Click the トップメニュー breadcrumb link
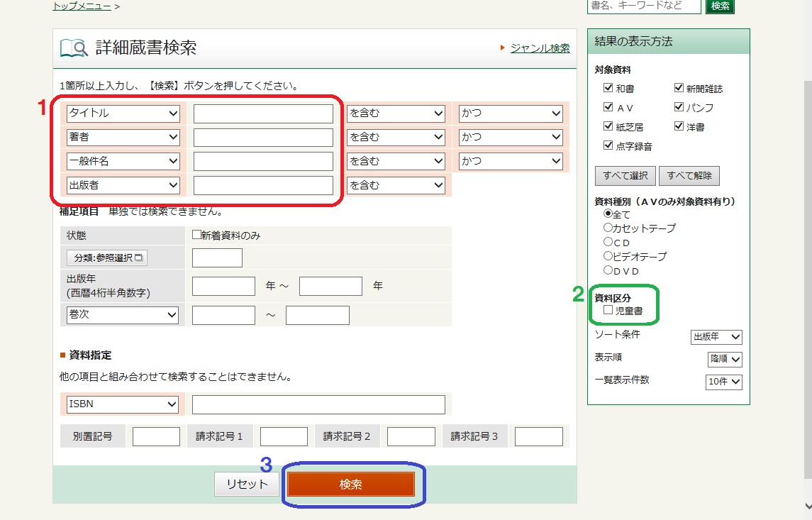812x520 pixels. [x=82, y=6]
